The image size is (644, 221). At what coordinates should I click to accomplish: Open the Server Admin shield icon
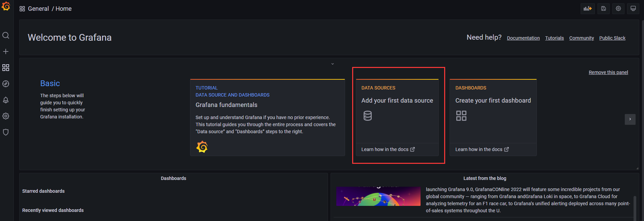[6, 132]
